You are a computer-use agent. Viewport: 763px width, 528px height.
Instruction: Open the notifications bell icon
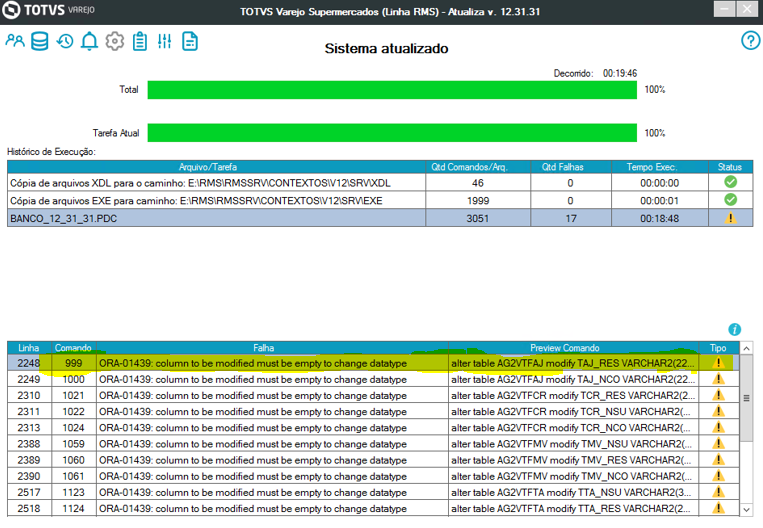90,41
